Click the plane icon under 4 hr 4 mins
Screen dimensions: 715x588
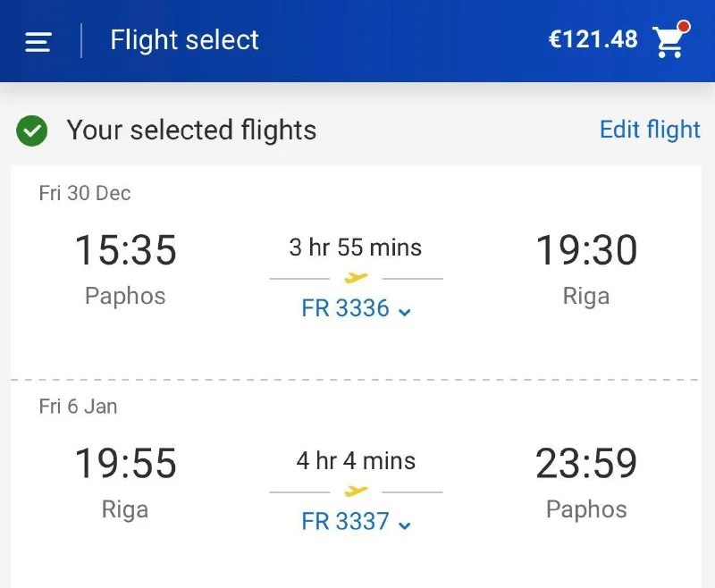(356, 491)
